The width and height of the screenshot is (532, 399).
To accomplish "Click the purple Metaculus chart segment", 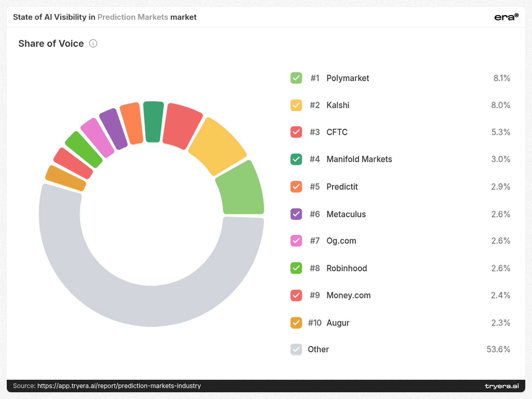I will click(114, 129).
